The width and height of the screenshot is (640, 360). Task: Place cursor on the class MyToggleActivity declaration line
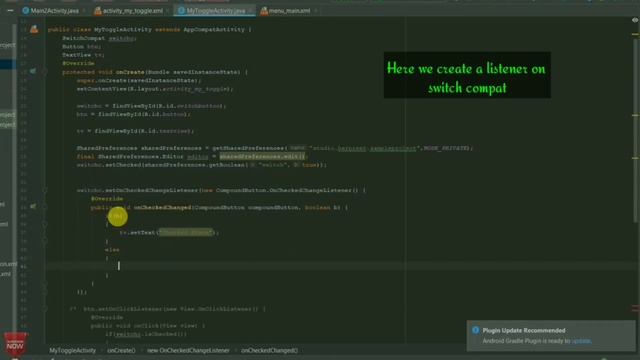[149, 30]
